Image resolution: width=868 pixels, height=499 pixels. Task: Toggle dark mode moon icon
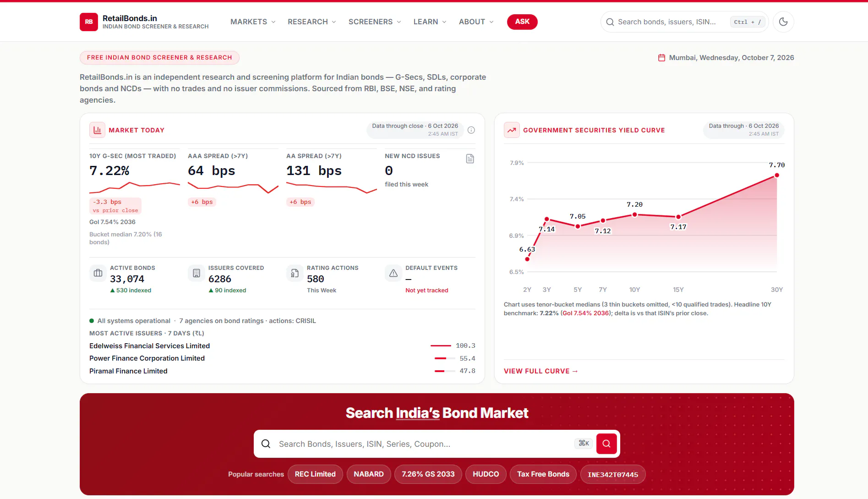(783, 22)
